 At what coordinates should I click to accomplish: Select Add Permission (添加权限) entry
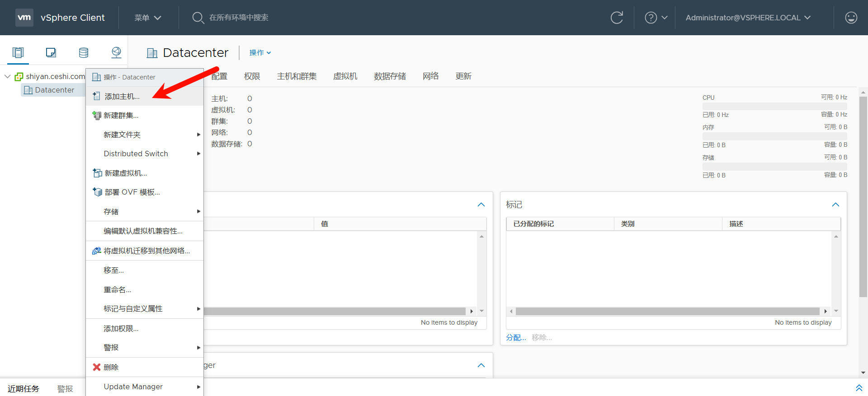pyautogui.click(x=145, y=328)
